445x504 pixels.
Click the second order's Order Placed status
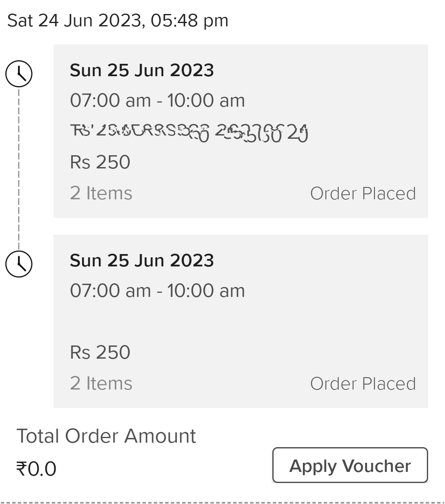[x=363, y=384]
